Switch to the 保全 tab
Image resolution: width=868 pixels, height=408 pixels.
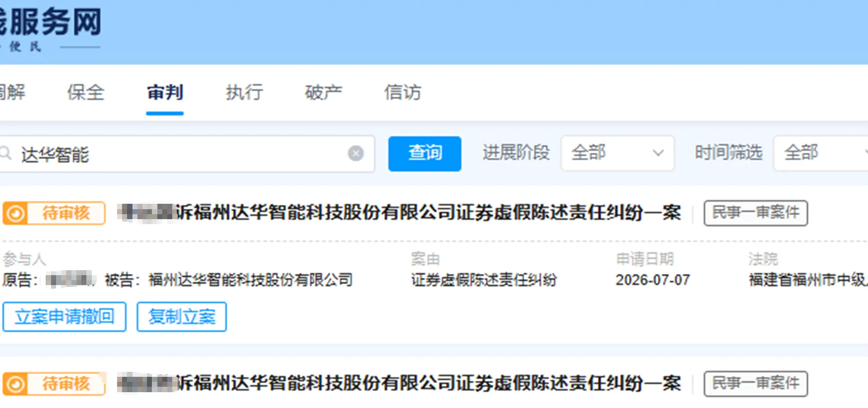(x=85, y=92)
